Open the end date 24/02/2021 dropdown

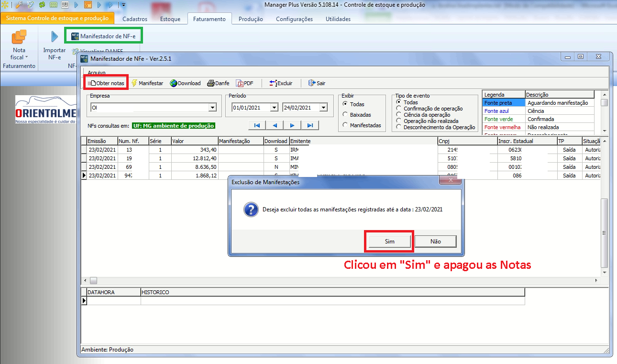coord(324,108)
